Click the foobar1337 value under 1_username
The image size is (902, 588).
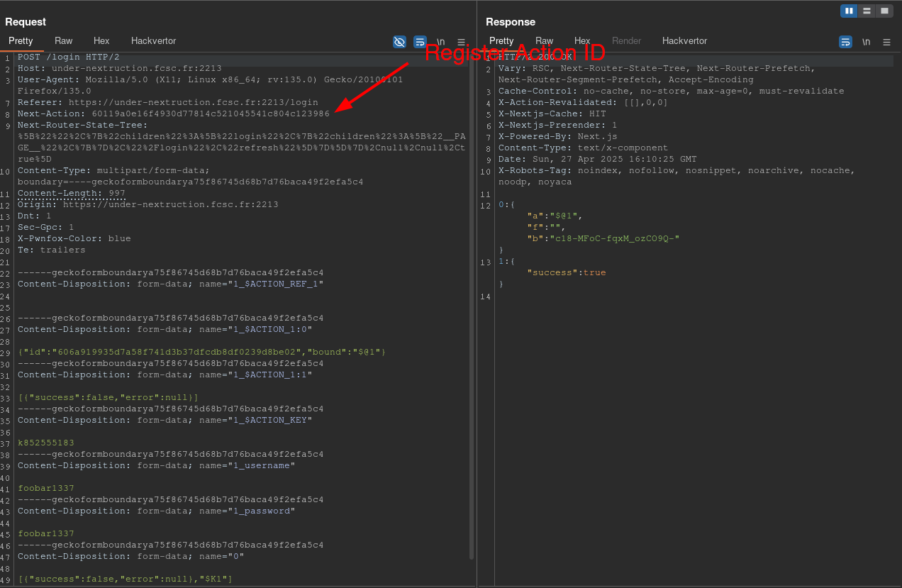click(46, 488)
